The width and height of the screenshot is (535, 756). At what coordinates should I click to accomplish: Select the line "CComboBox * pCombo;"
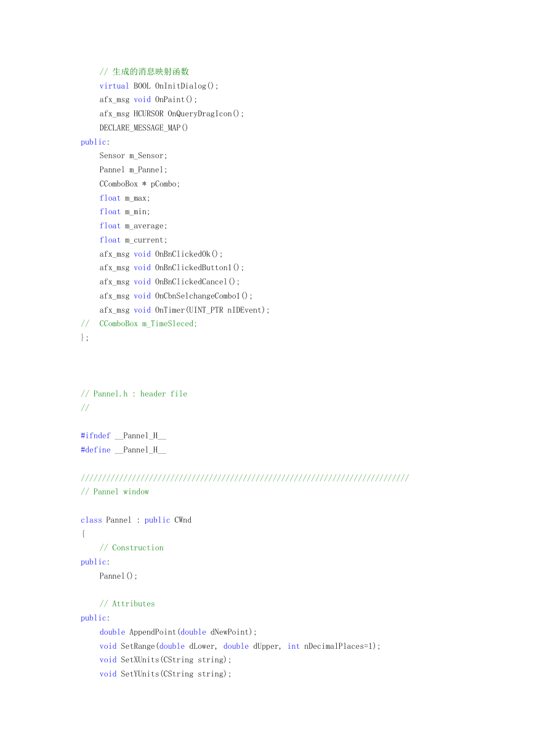pos(140,184)
